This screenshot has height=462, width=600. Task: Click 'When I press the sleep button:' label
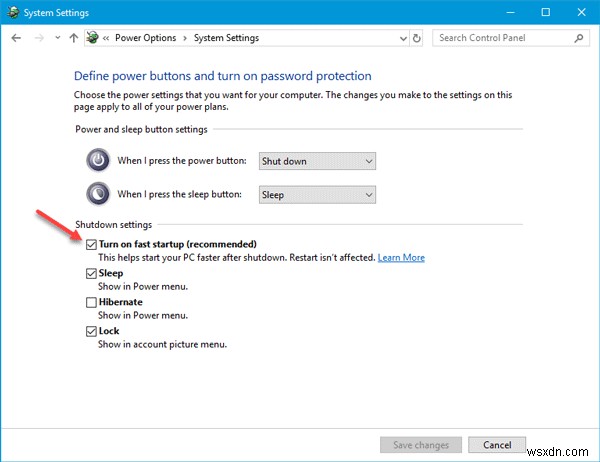[179, 194]
